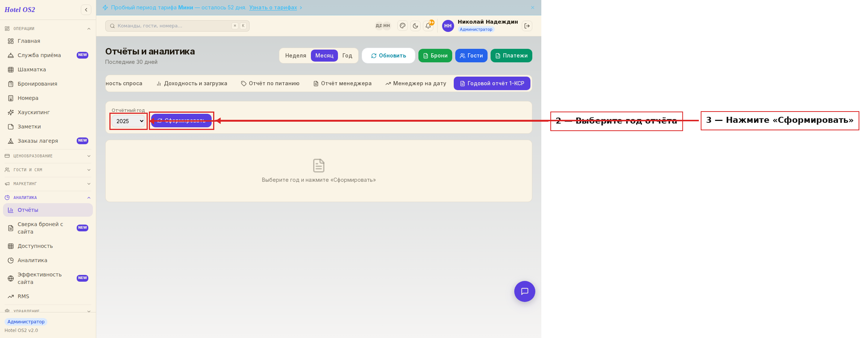The image size is (868, 338).
Task: Collapse sidebar with the chevron button
Action: [86, 10]
